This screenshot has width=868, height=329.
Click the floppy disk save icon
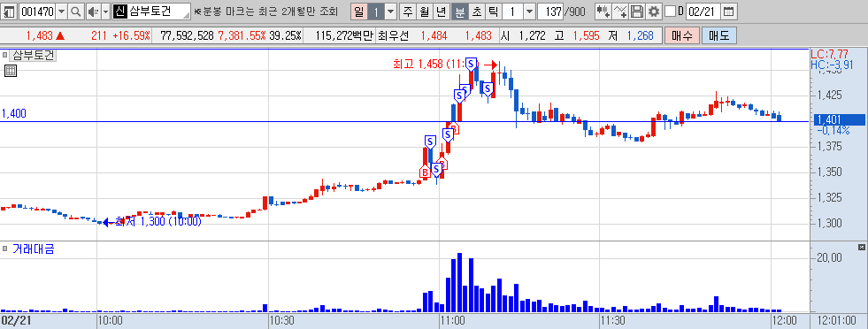click(637, 11)
